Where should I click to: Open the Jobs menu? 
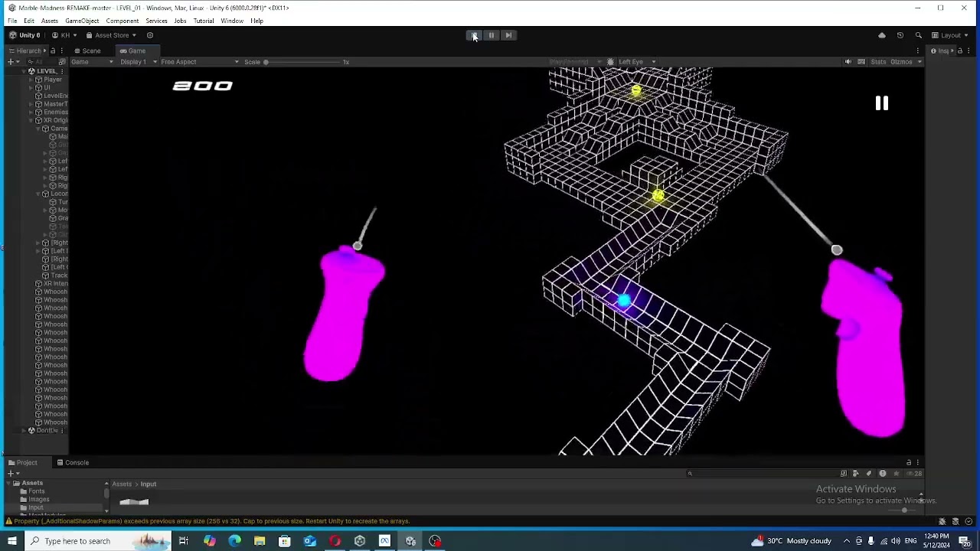pos(180,21)
